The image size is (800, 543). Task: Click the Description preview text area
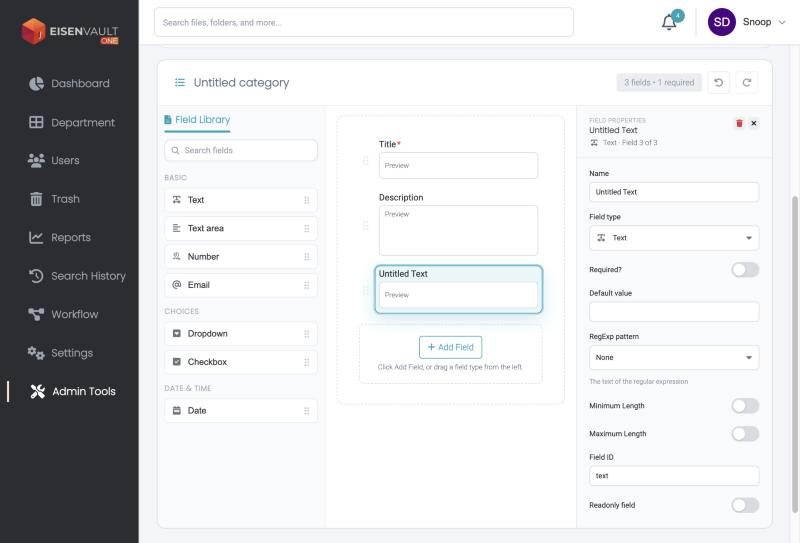[458, 230]
